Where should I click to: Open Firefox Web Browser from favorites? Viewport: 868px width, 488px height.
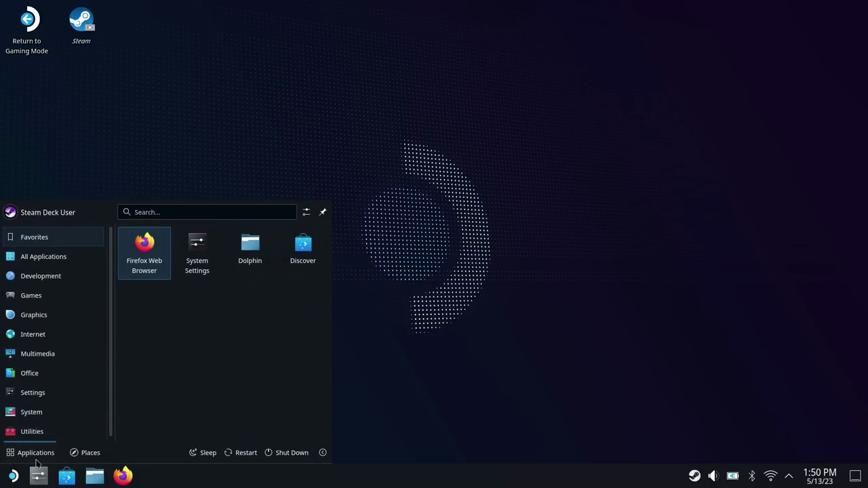[144, 253]
